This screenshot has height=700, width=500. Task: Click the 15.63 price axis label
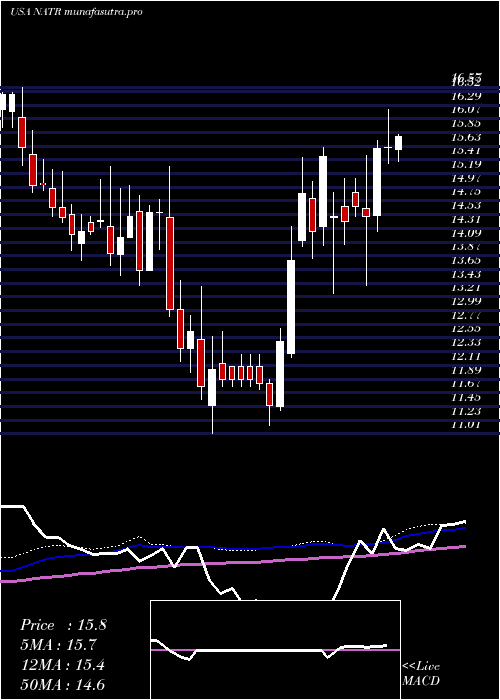tap(466, 137)
